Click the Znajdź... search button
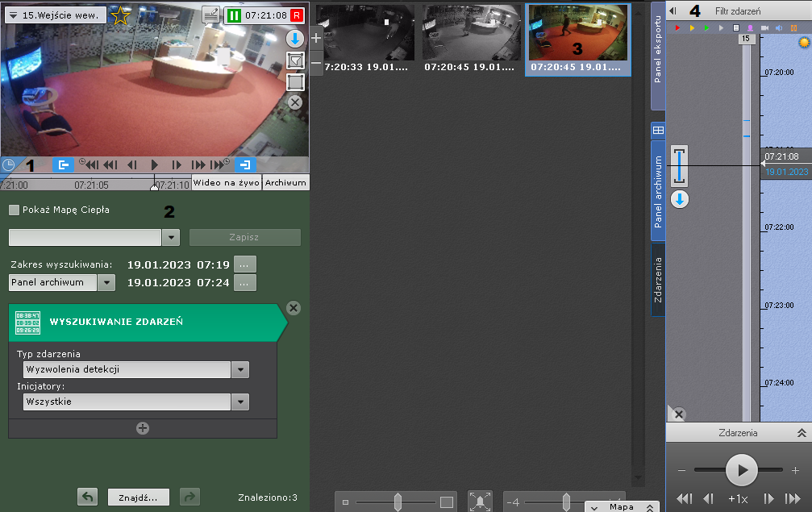Screen dimensions: 812x512 coord(138,497)
